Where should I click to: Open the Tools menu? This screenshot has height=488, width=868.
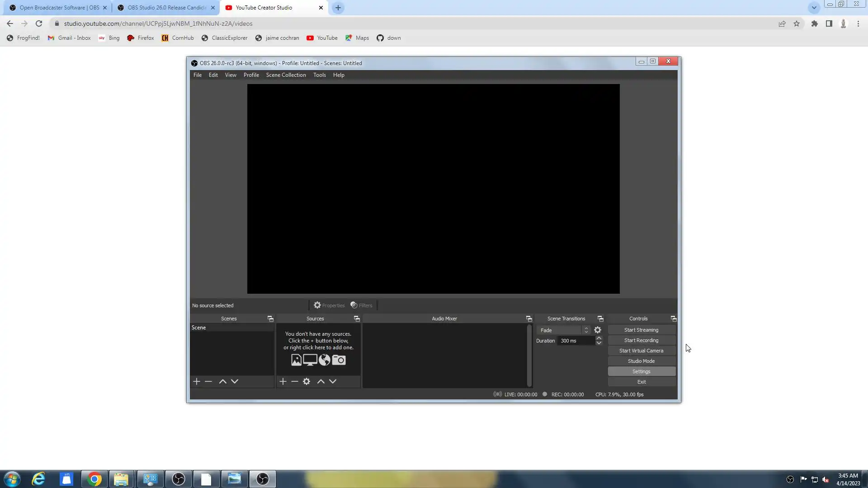[319, 75]
